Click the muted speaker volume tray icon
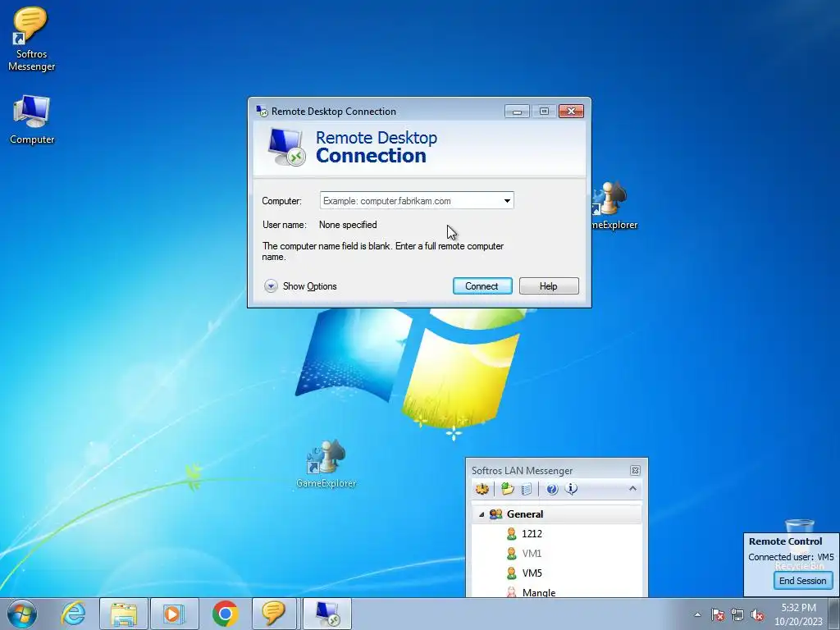The width and height of the screenshot is (840, 630). pyautogui.click(x=757, y=614)
